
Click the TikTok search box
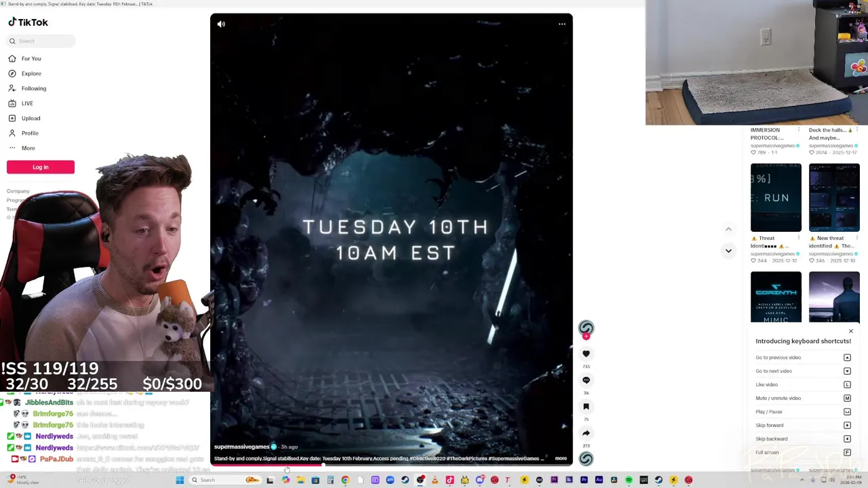[41, 41]
